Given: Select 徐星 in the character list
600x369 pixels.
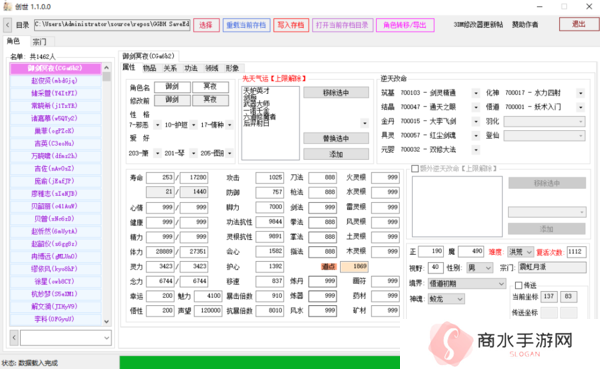Looking at the screenshot, I should (x=54, y=282).
